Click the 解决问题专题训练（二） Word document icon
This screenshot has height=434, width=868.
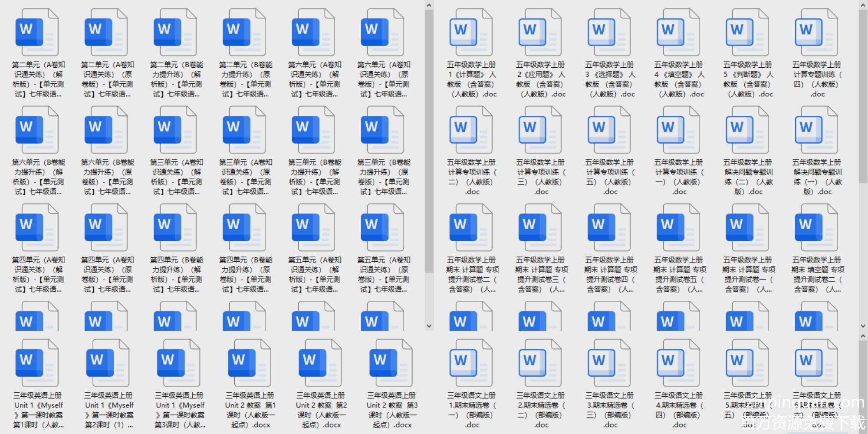[747, 130]
